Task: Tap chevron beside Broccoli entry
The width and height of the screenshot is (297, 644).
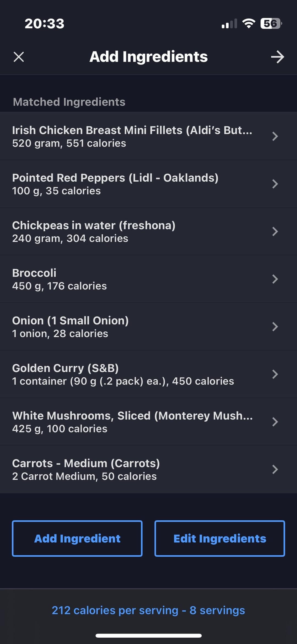Action: (x=275, y=279)
